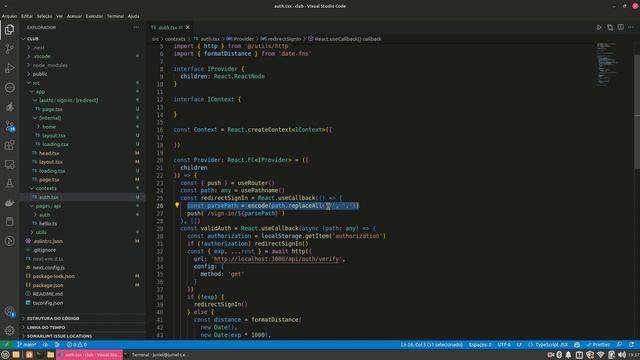The width and height of the screenshot is (640, 360).
Task: Change end of line sequence LF
Action: pos(519,344)
